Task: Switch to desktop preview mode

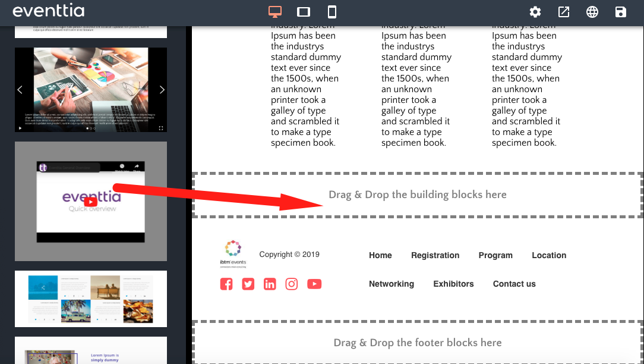Action: [274, 12]
